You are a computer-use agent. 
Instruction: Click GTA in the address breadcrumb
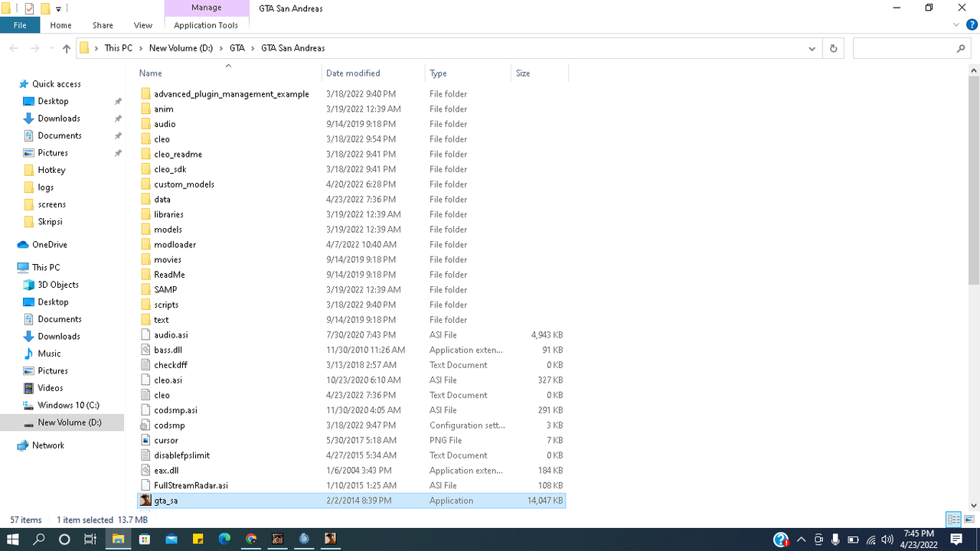pos(237,48)
